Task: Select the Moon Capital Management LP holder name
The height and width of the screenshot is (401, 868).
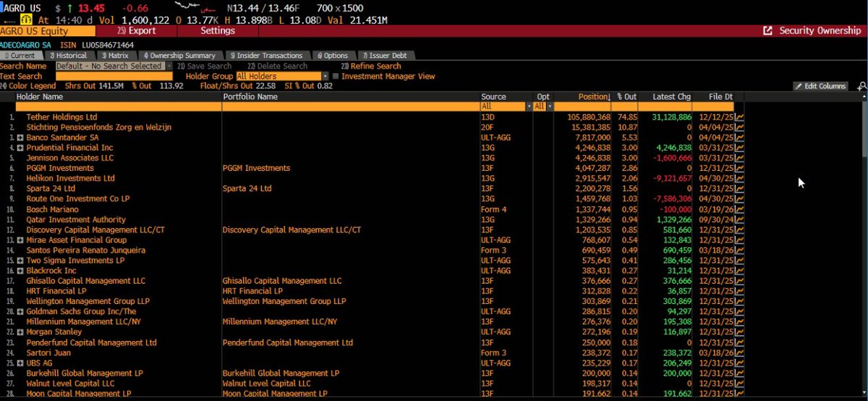Action: [x=79, y=394]
